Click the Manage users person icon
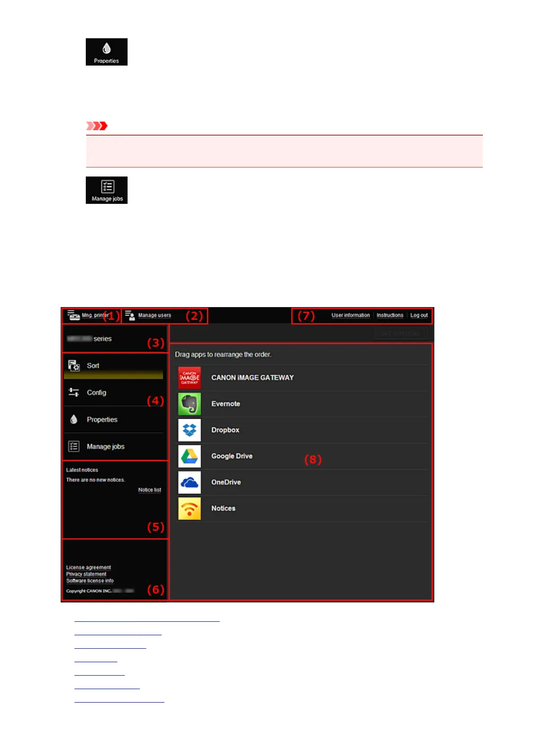This screenshot has height=756, width=535. click(x=130, y=315)
